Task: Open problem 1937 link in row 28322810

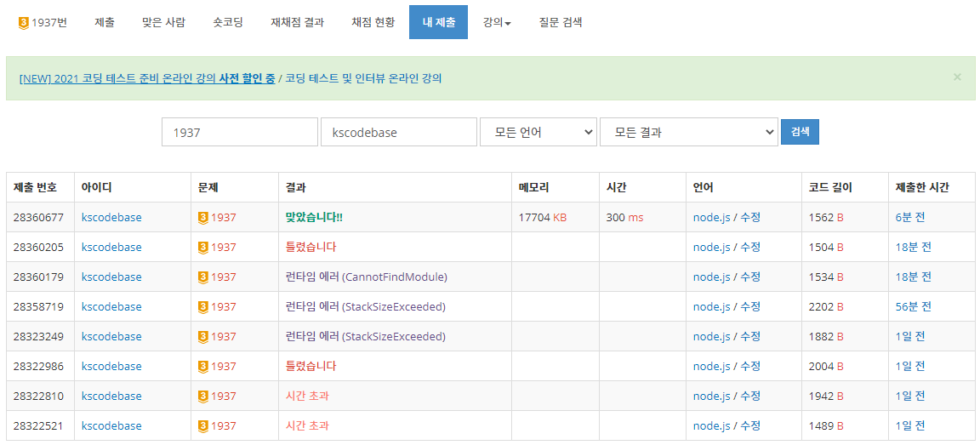Action: click(223, 397)
